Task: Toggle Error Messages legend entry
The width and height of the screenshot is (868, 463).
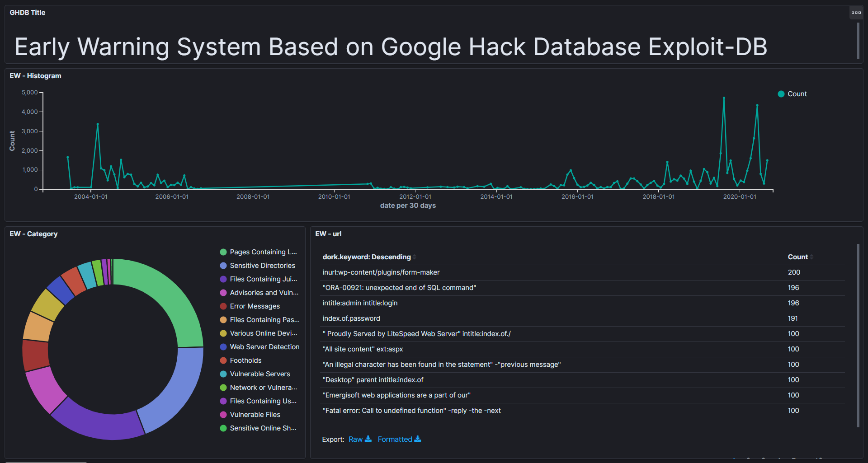Action: click(x=250, y=306)
